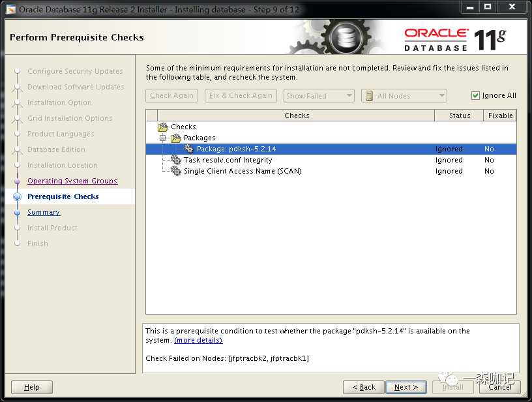Click Database Edition step
Screen dimensions: 532x402
[x=56, y=149]
